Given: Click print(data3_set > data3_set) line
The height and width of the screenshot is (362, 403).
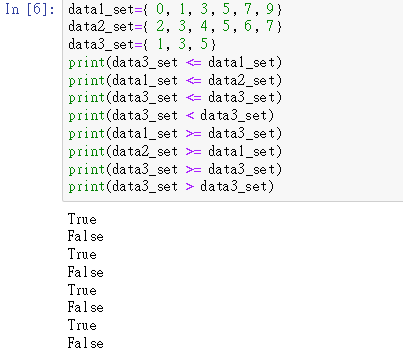Looking at the screenshot, I should tap(171, 186).
